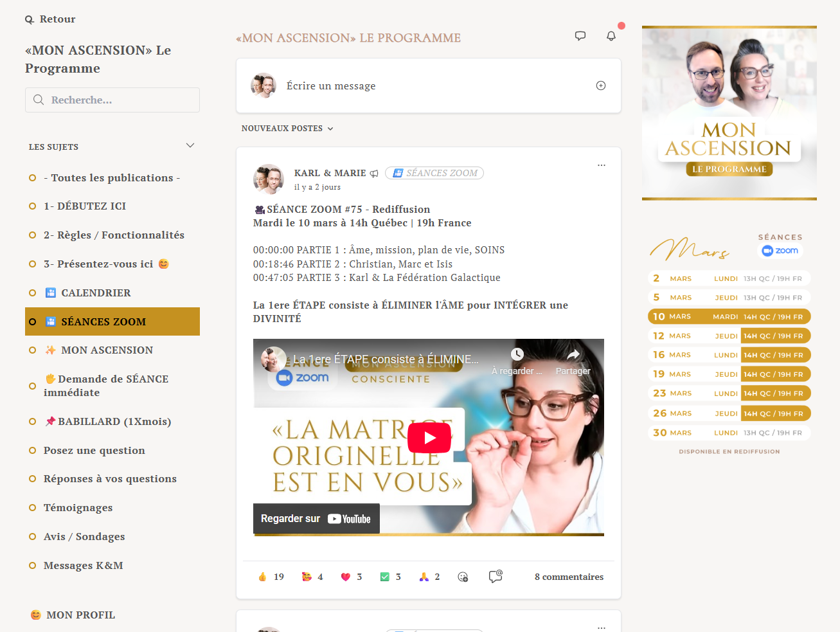The image size is (840, 632).
Task: Select the 10 MARS highlighted calendar entry
Action: pyautogui.click(x=729, y=316)
